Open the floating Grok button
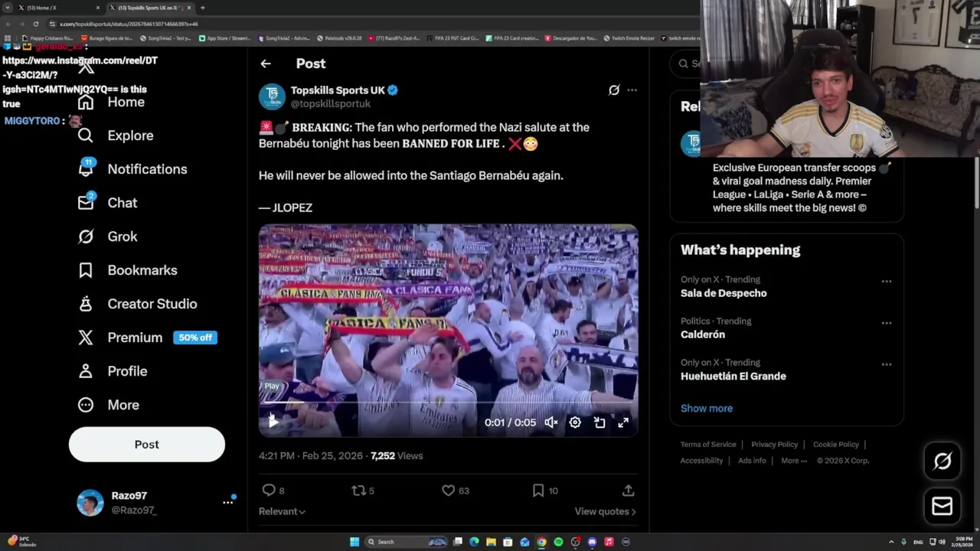The width and height of the screenshot is (980, 551). (x=942, y=461)
